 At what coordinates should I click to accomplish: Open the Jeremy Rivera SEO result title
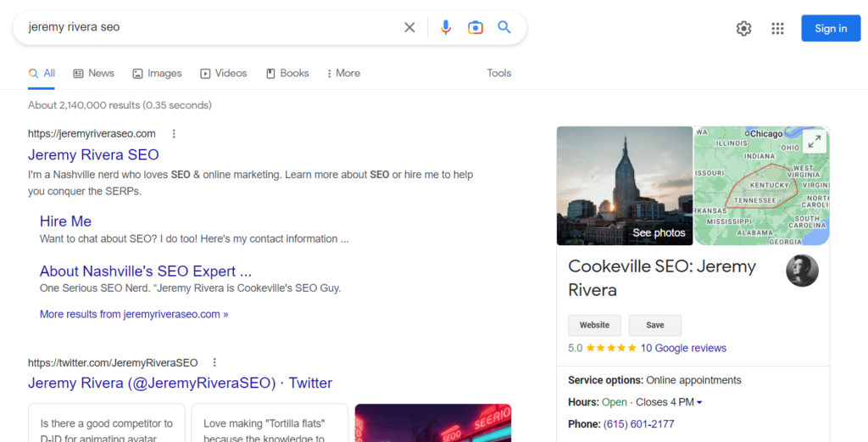coord(93,154)
